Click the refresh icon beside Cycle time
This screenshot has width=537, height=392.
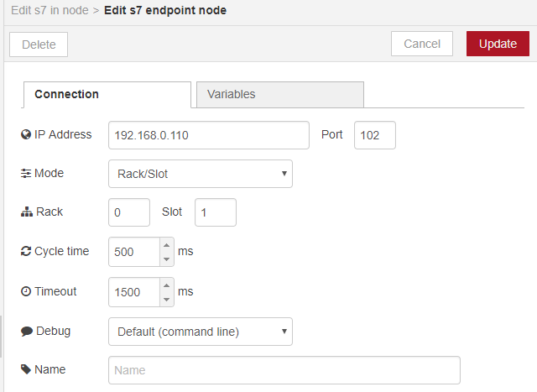coord(26,251)
